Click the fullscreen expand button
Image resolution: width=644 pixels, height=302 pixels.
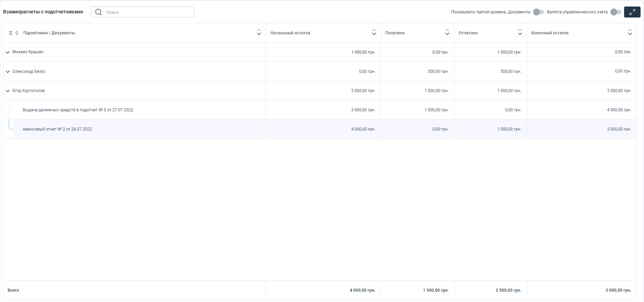[x=632, y=12]
